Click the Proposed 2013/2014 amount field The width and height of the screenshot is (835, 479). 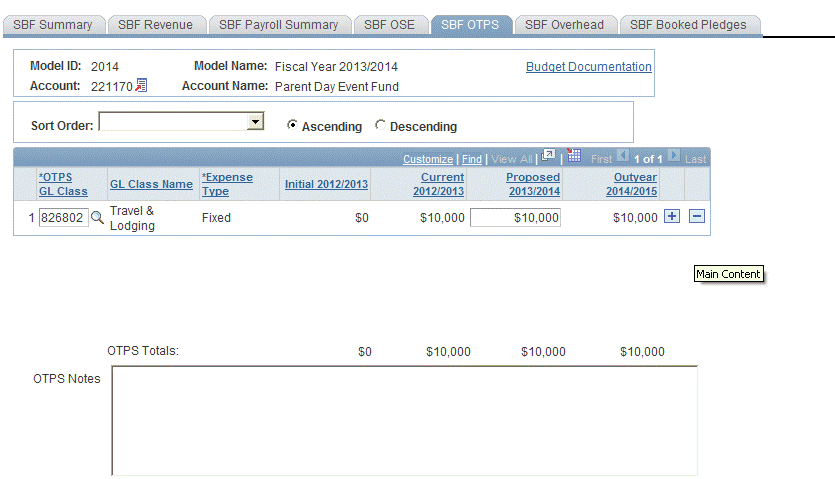[x=515, y=218]
